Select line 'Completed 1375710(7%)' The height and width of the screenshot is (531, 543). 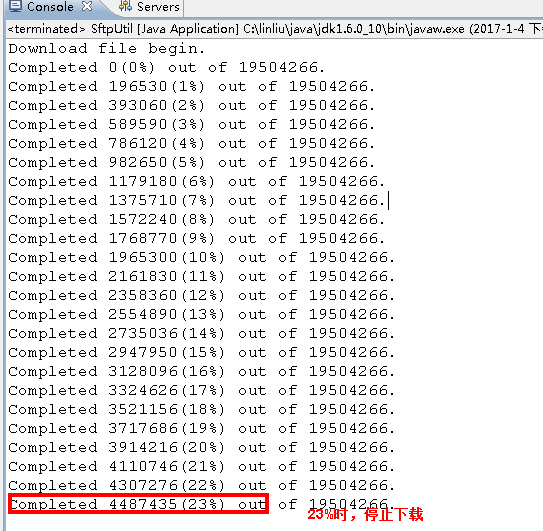point(197,201)
